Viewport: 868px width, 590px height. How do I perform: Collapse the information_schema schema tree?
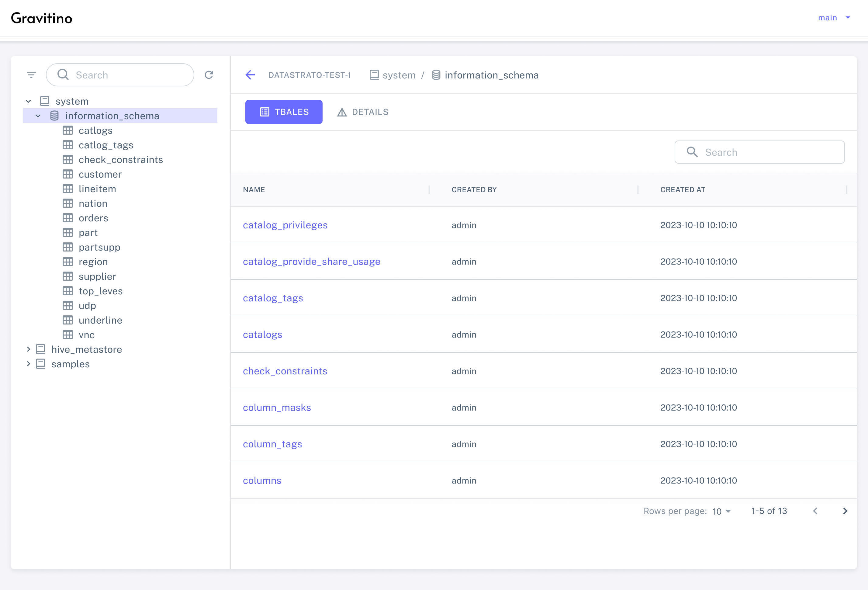37,115
